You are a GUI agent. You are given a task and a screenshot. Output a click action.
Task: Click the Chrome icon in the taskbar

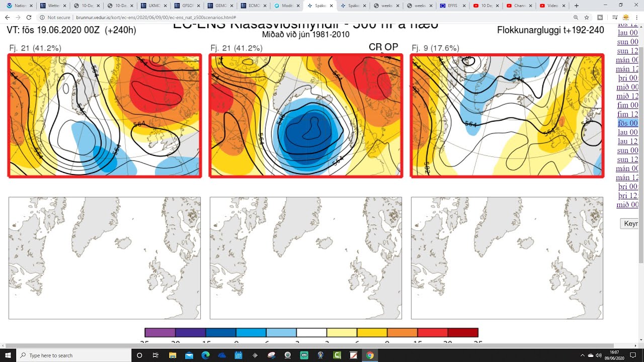click(370, 355)
